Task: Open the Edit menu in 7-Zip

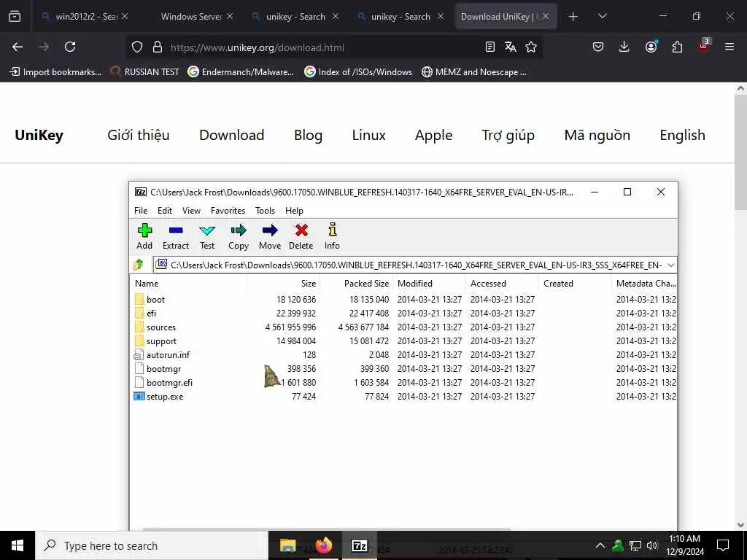Action: [165, 211]
